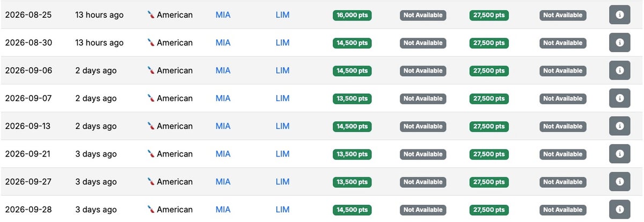This screenshot has width=644, height=222.
Task: Click the date cell 2026-09-13
Action: pos(28,126)
